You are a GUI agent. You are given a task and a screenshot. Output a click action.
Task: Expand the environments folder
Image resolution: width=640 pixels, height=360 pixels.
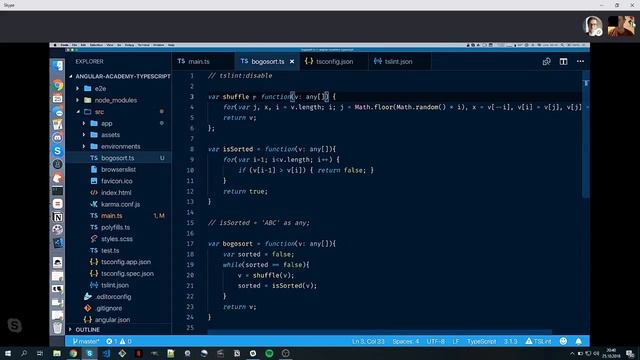click(84, 146)
